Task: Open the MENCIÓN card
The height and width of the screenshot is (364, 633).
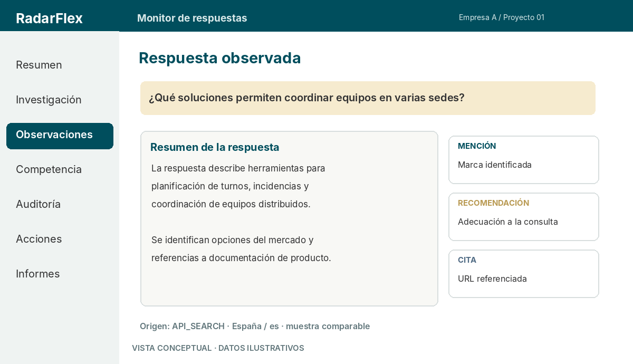Action: click(x=524, y=160)
